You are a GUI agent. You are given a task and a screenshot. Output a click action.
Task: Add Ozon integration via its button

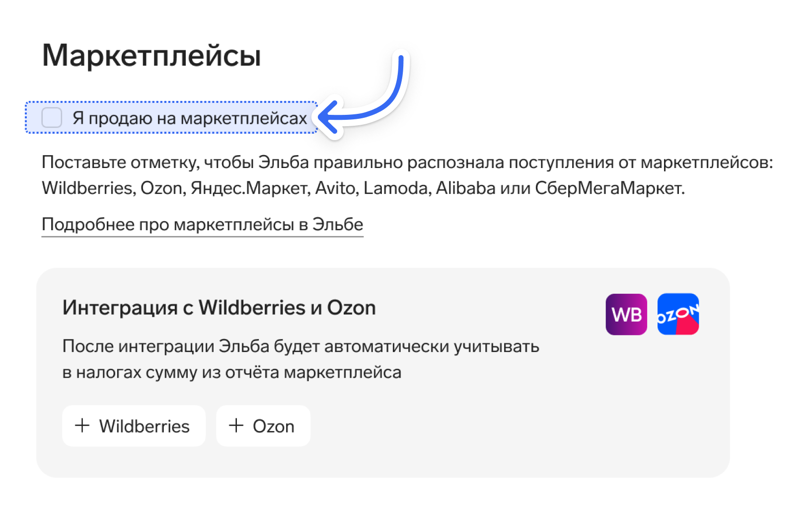(263, 426)
